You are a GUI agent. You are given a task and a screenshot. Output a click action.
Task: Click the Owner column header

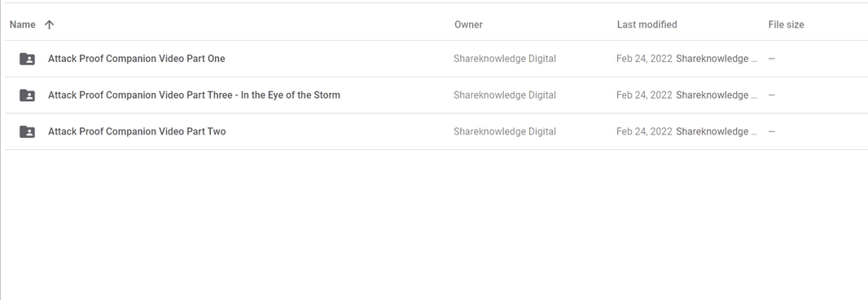pyautogui.click(x=468, y=24)
